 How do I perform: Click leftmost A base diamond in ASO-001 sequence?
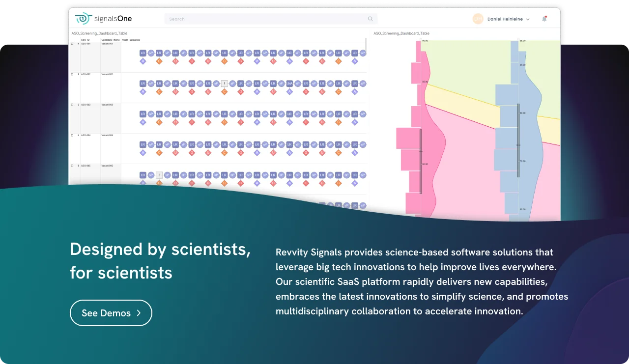(143, 61)
